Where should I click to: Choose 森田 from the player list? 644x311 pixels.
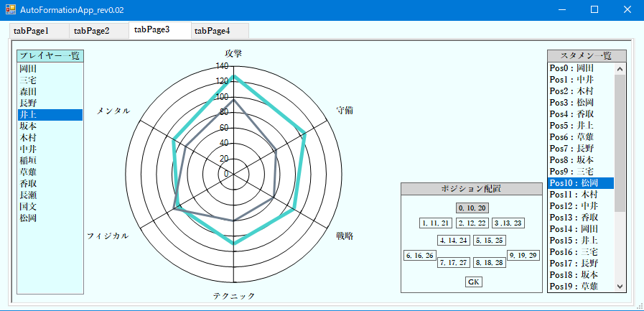tap(50, 92)
